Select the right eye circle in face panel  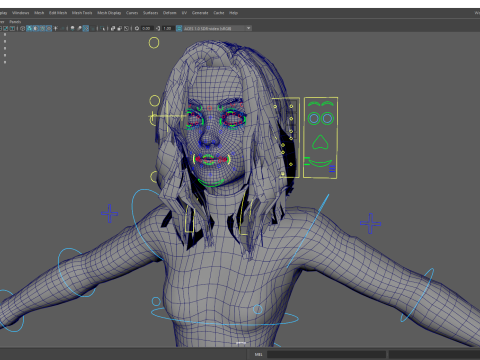click(327, 118)
